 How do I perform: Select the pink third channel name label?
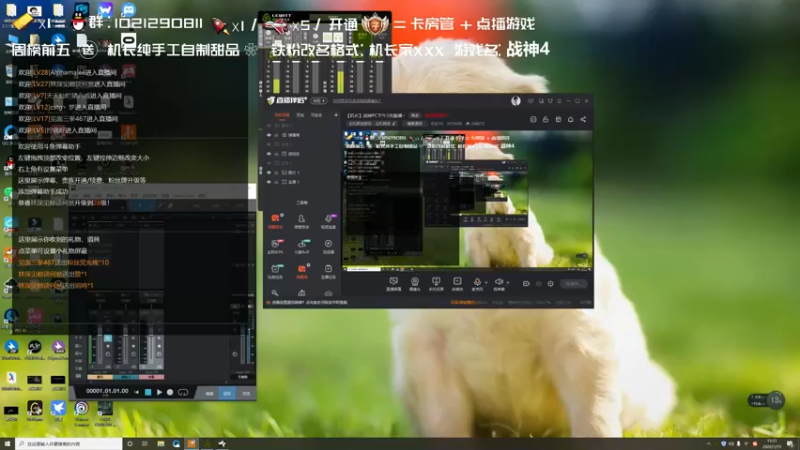[x=152, y=377]
